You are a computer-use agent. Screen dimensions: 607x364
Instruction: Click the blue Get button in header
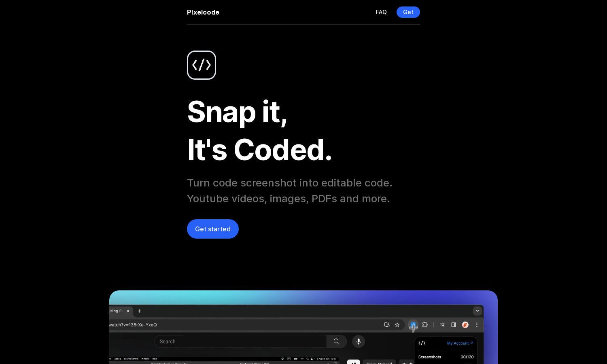[x=408, y=12]
